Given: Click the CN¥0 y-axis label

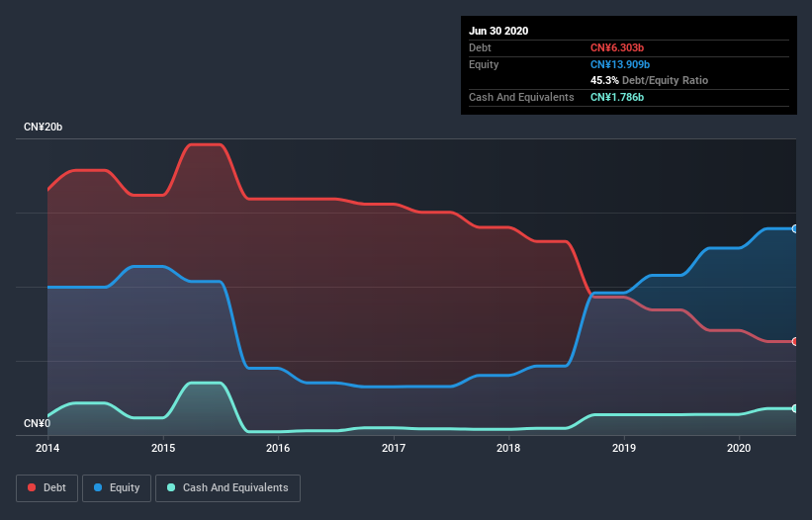Looking at the screenshot, I should [38, 424].
